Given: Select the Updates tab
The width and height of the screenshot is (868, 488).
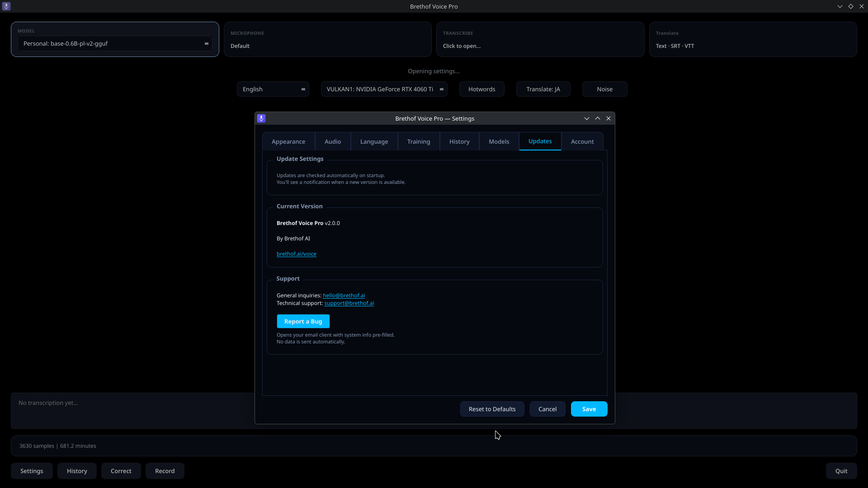Looking at the screenshot, I should click(x=540, y=141).
